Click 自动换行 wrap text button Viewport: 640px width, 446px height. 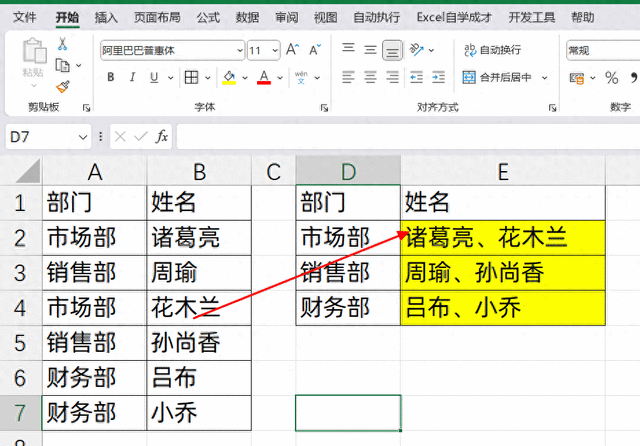(492, 50)
